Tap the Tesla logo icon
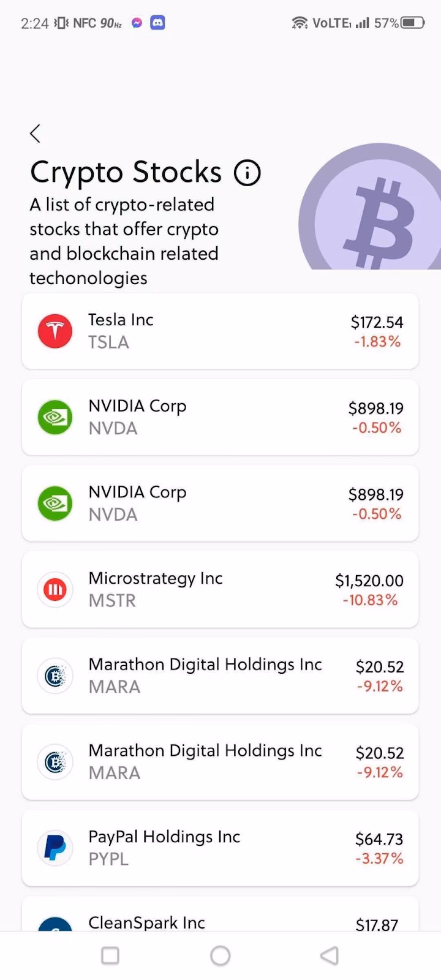441x980 pixels. pyautogui.click(x=55, y=331)
